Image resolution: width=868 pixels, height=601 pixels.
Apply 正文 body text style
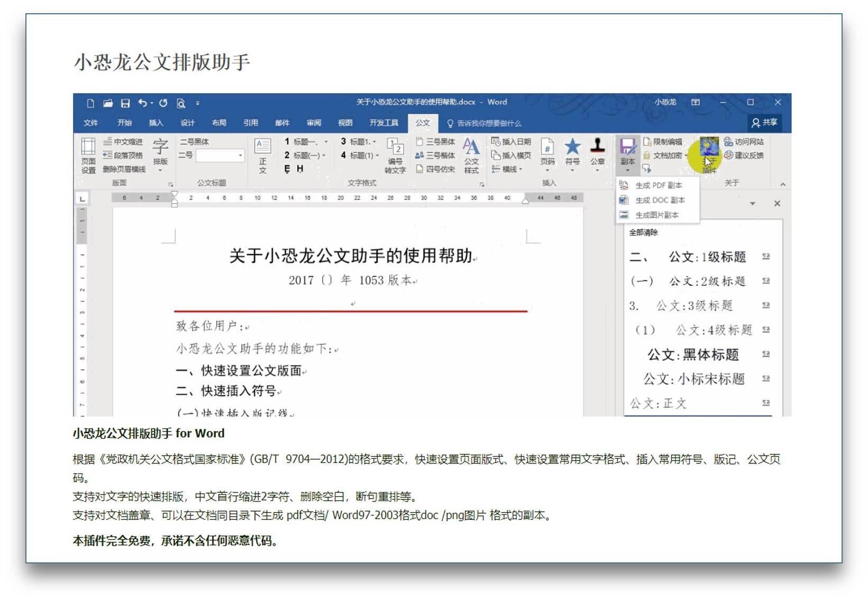pyautogui.click(x=263, y=156)
